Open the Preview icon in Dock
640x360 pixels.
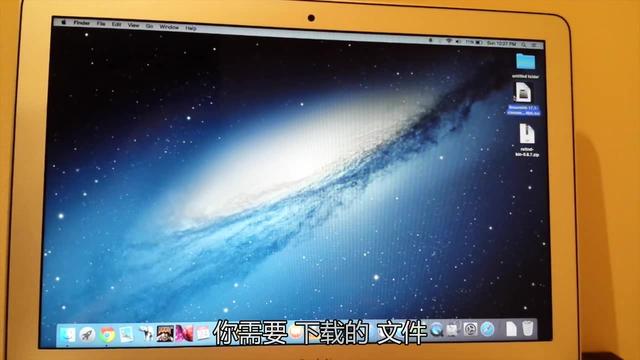click(x=127, y=335)
